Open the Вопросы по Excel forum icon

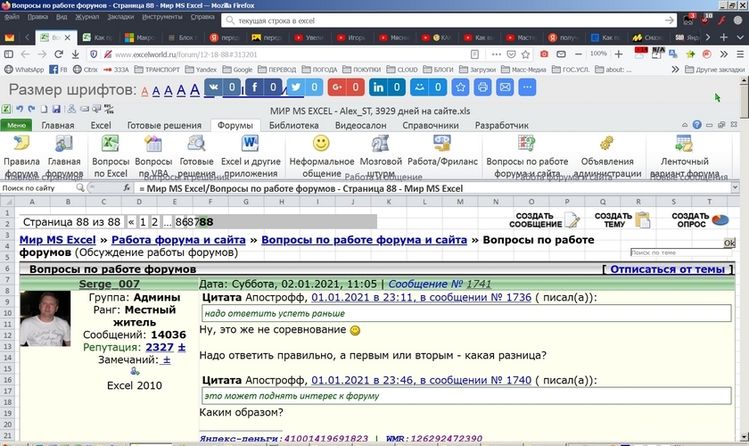(x=110, y=143)
